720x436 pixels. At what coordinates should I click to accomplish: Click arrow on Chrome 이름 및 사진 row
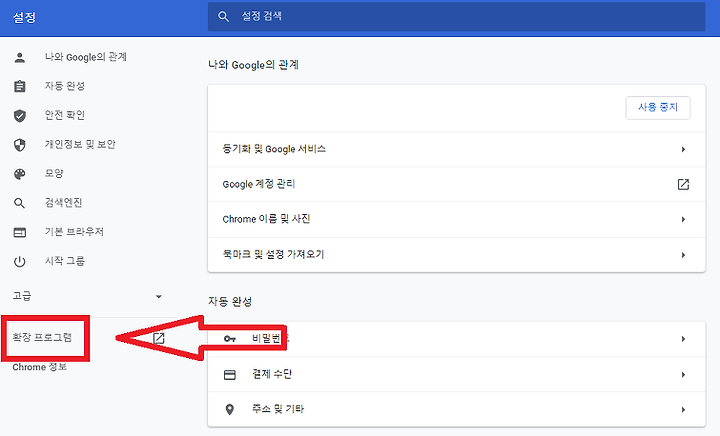[683, 219]
